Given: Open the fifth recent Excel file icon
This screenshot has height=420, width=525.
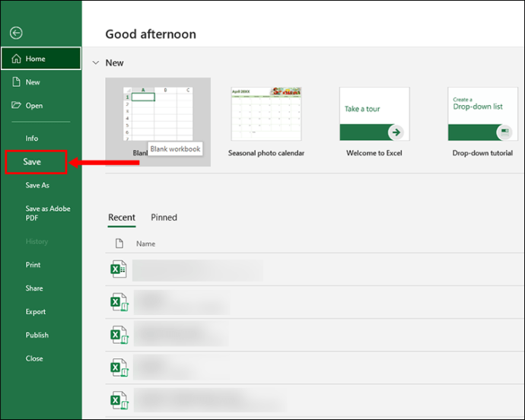Looking at the screenshot, I should (119, 400).
